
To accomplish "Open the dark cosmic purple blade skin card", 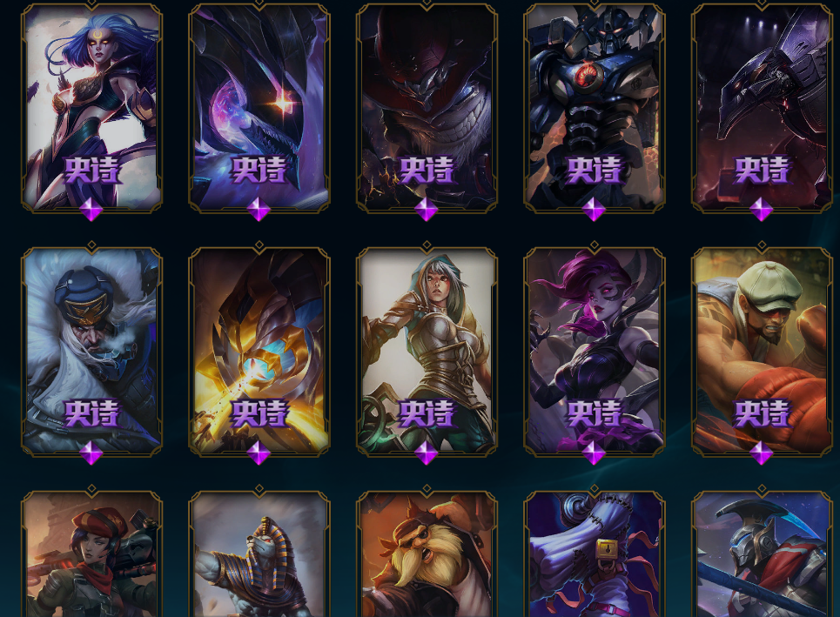I will (x=259, y=107).
